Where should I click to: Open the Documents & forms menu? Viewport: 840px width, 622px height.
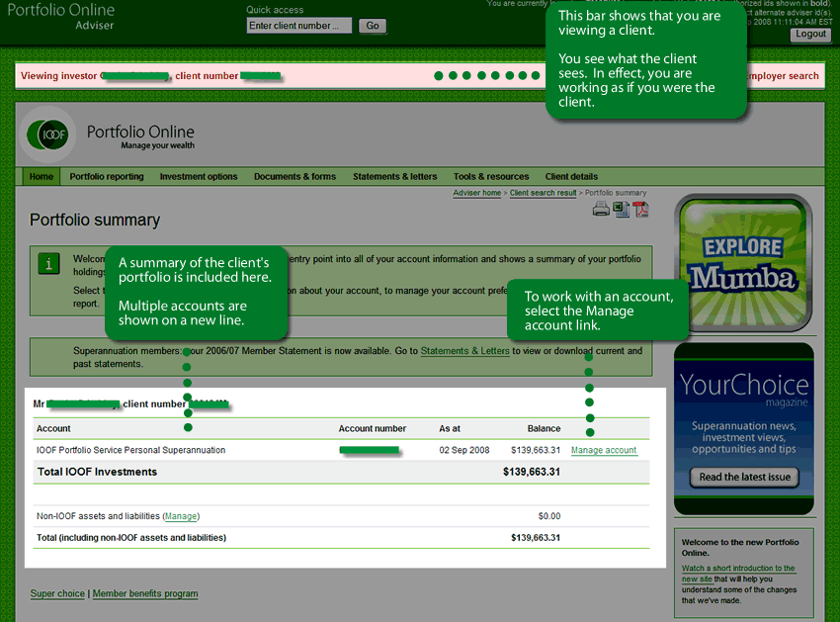pyautogui.click(x=295, y=176)
